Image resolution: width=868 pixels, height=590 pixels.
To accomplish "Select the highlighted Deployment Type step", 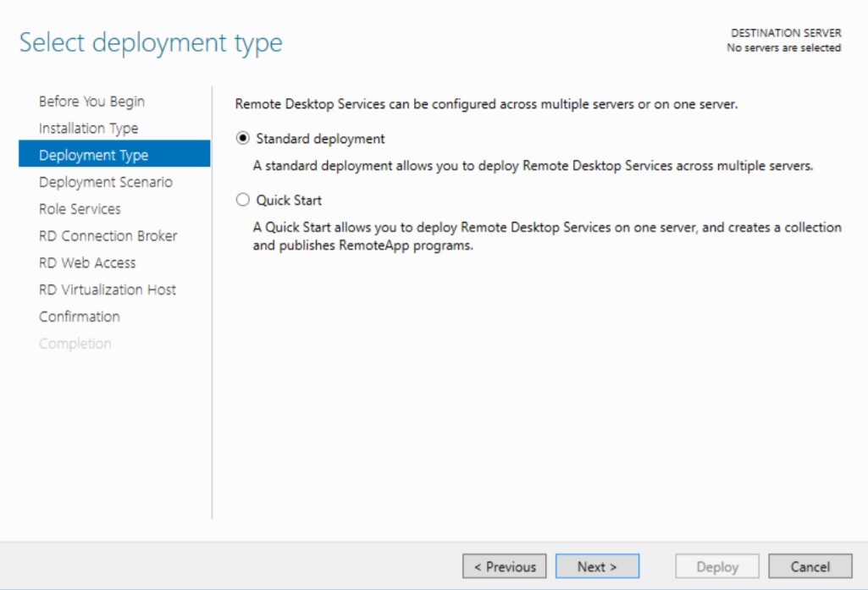I will point(114,154).
